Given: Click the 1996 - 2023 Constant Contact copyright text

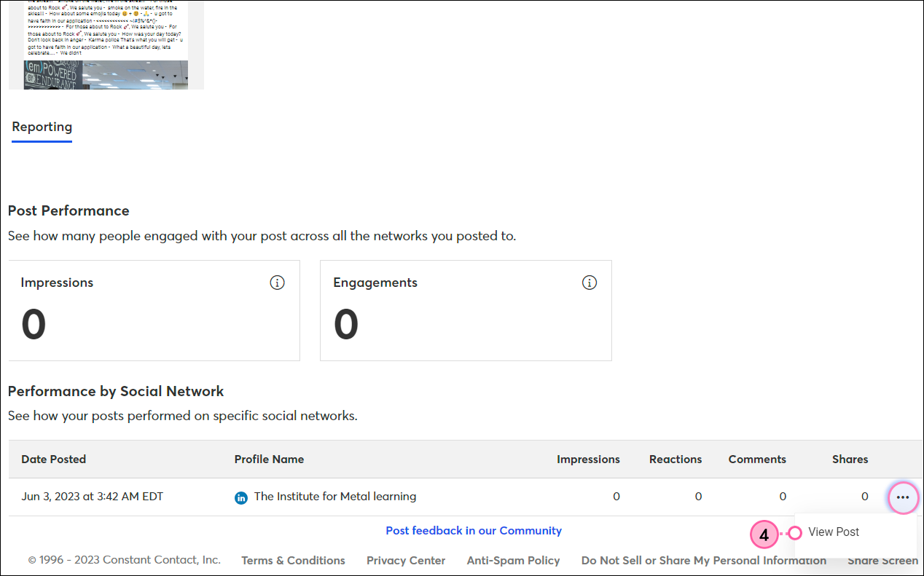Looking at the screenshot, I should 124,560.
